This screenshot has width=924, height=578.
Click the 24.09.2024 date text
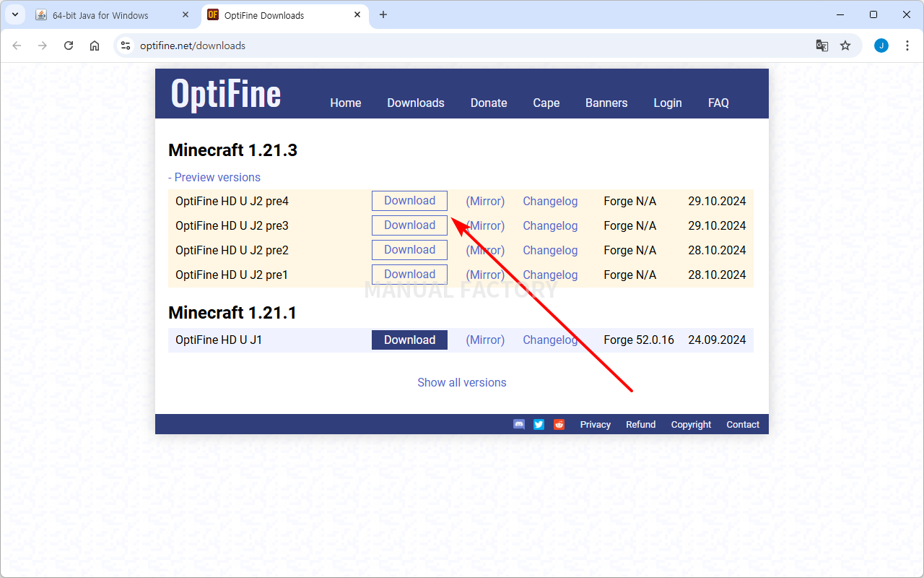[x=717, y=340]
